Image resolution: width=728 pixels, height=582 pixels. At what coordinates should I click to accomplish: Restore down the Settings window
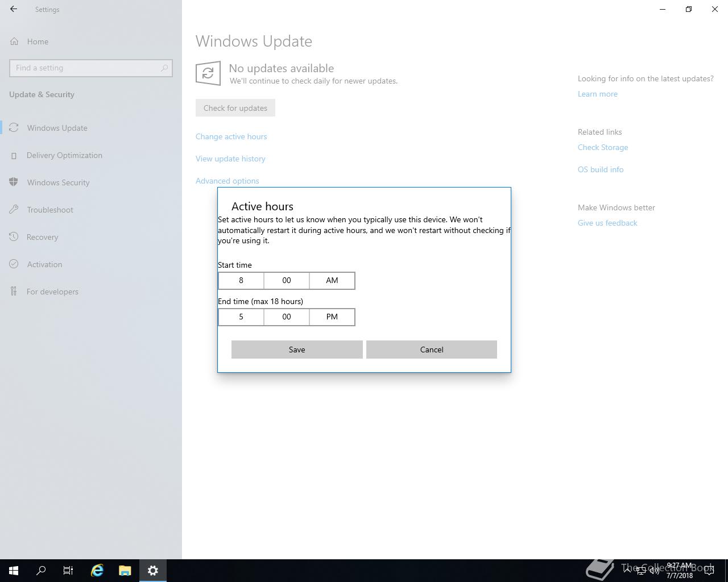tap(689, 9)
